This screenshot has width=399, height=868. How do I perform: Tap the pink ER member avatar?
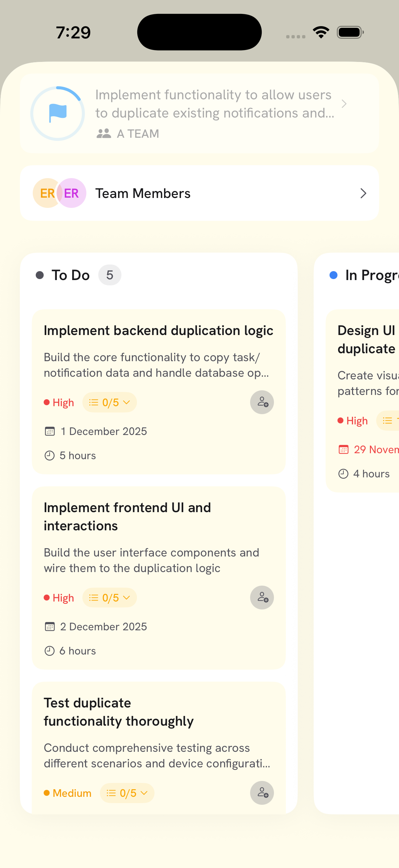coord(72,193)
